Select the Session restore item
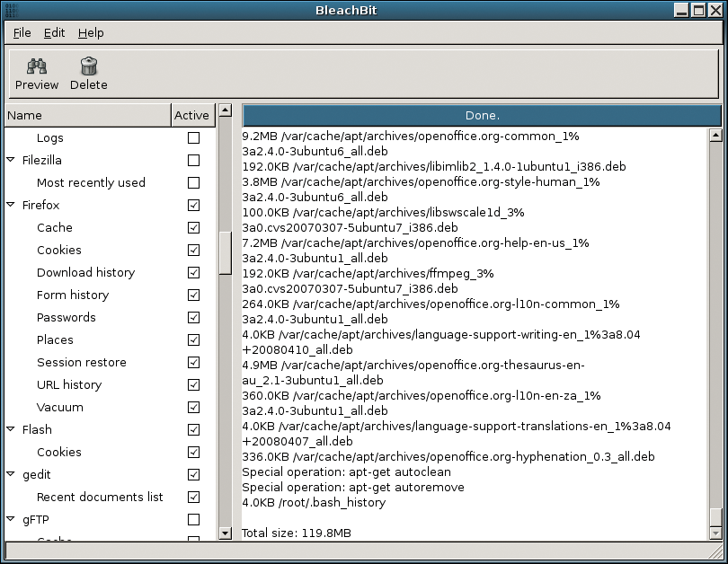The image size is (728, 564). pyautogui.click(x=82, y=362)
